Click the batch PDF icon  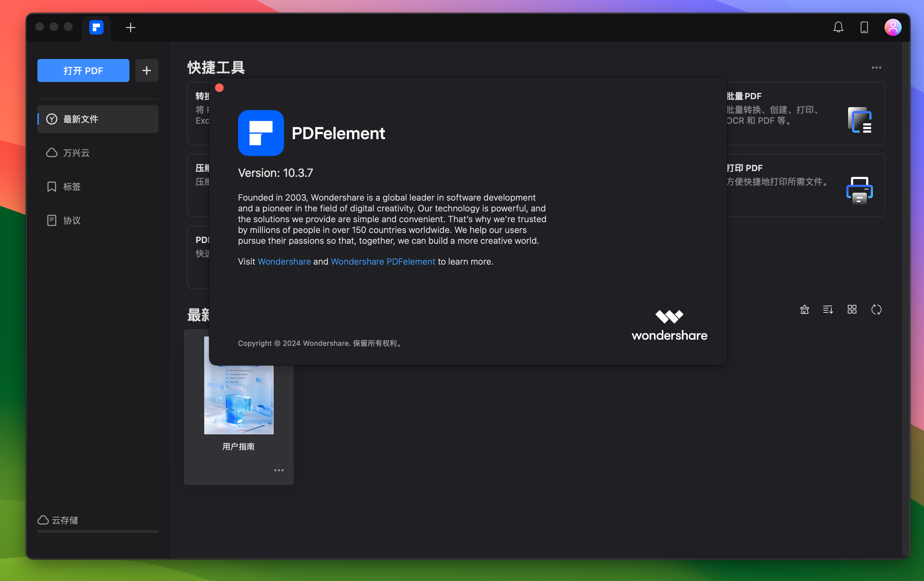[x=860, y=120]
